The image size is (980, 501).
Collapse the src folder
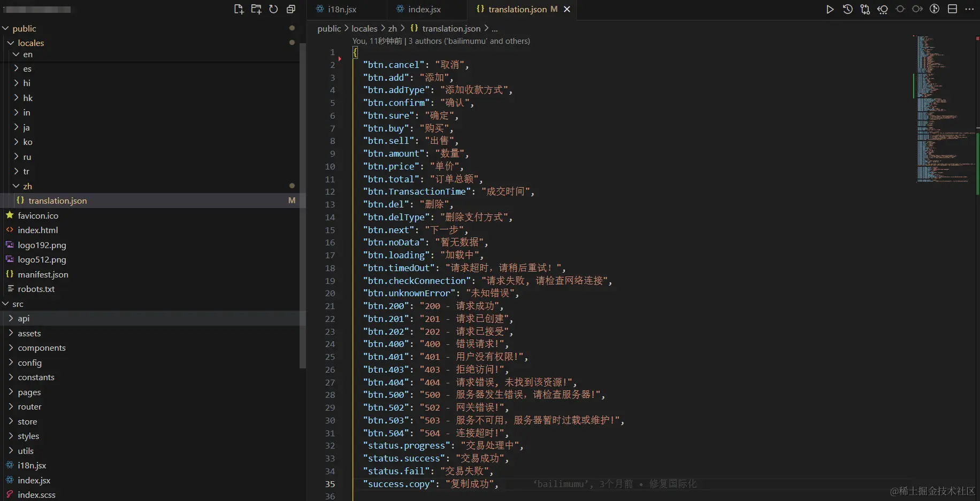[x=5, y=304]
